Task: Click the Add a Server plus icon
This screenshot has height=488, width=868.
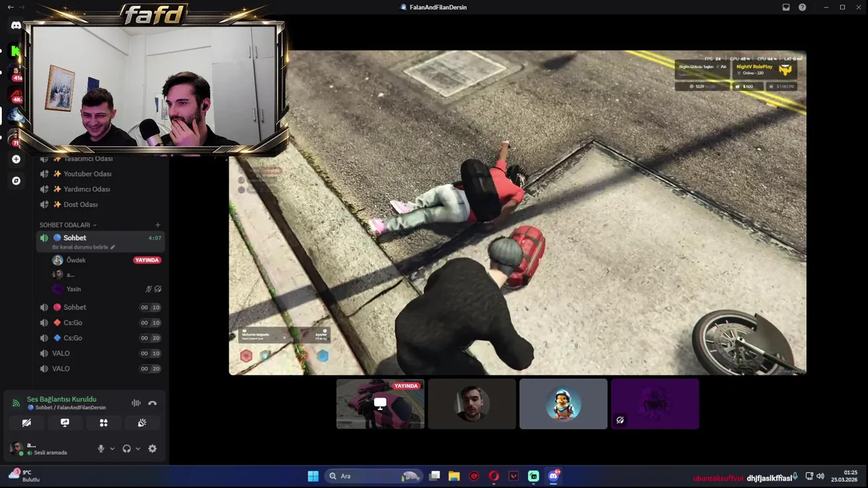Action: pyautogui.click(x=16, y=159)
